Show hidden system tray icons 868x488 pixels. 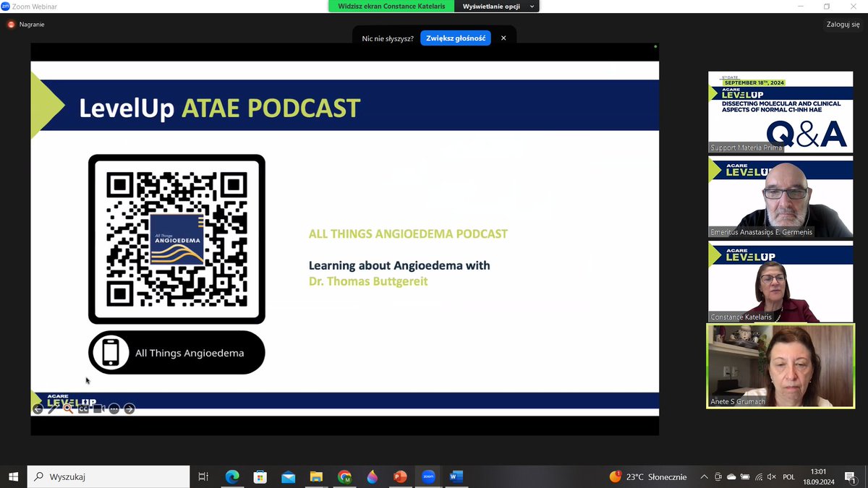pos(705,476)
